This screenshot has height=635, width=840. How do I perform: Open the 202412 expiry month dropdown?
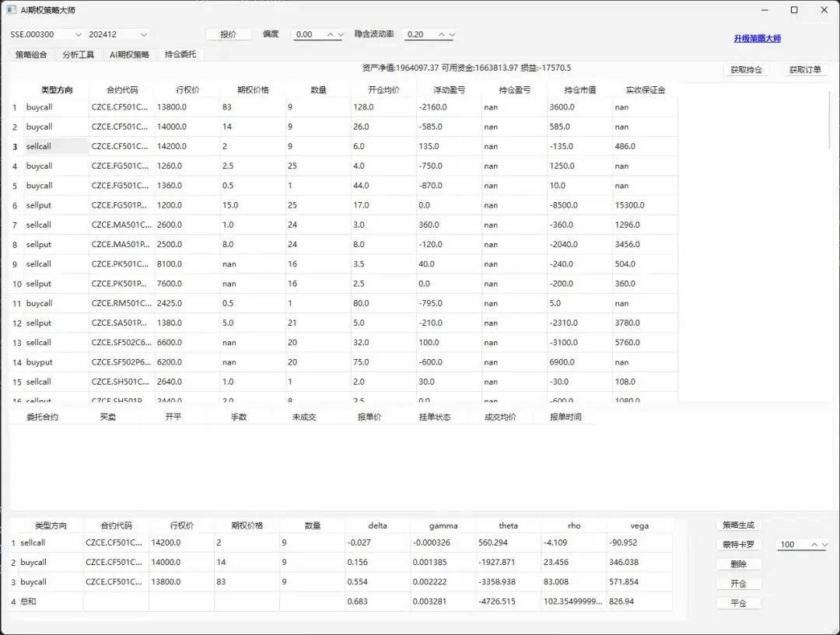point(118,34)
